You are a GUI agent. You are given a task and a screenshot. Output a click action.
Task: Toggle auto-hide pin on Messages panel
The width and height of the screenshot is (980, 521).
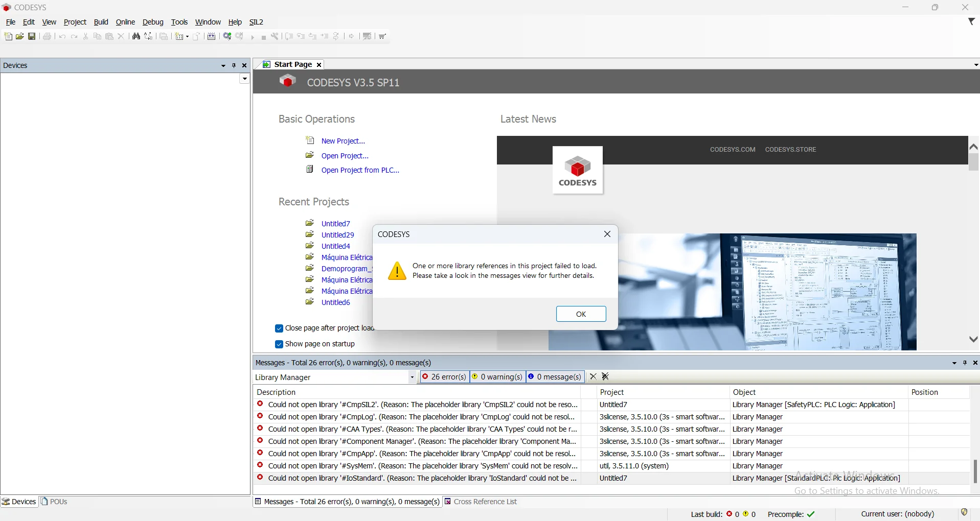coord(965,363)
